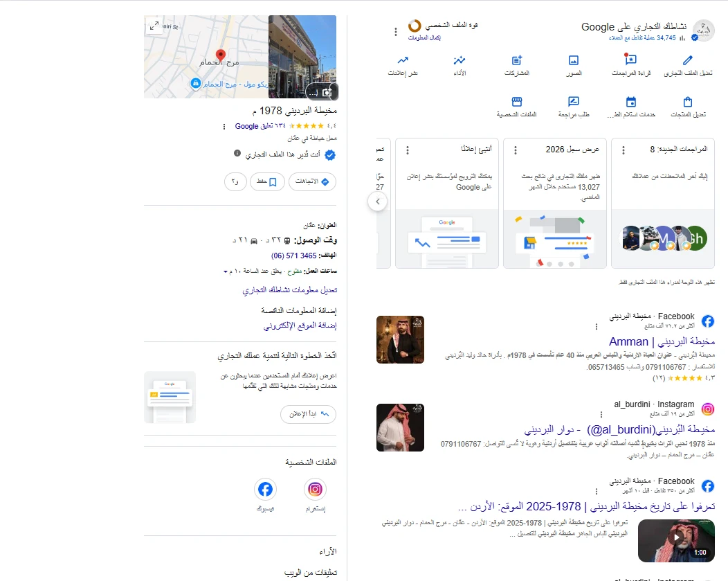Image resolution: width=728 pixels, height=581 pixels.
Task: Click the info icon beside 'أنت تدير هذا الملف التجاري'
Action: coord(237,153)
